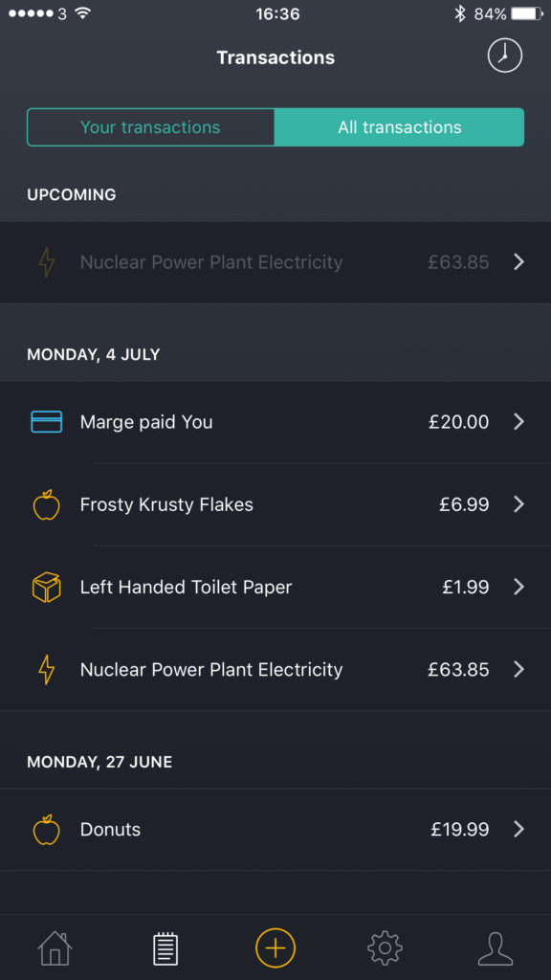
Task: Tap lightning icon of upcoming electricity bill
Action: 47,262
